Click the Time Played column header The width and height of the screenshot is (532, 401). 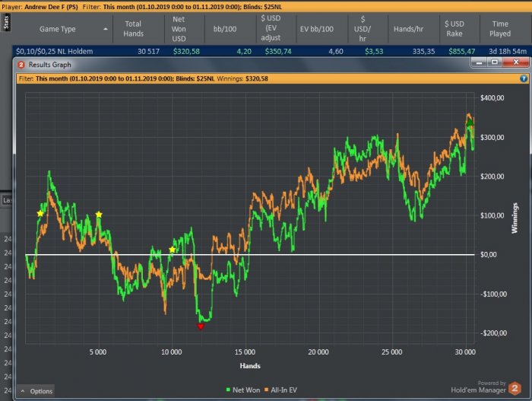(500, 29)
